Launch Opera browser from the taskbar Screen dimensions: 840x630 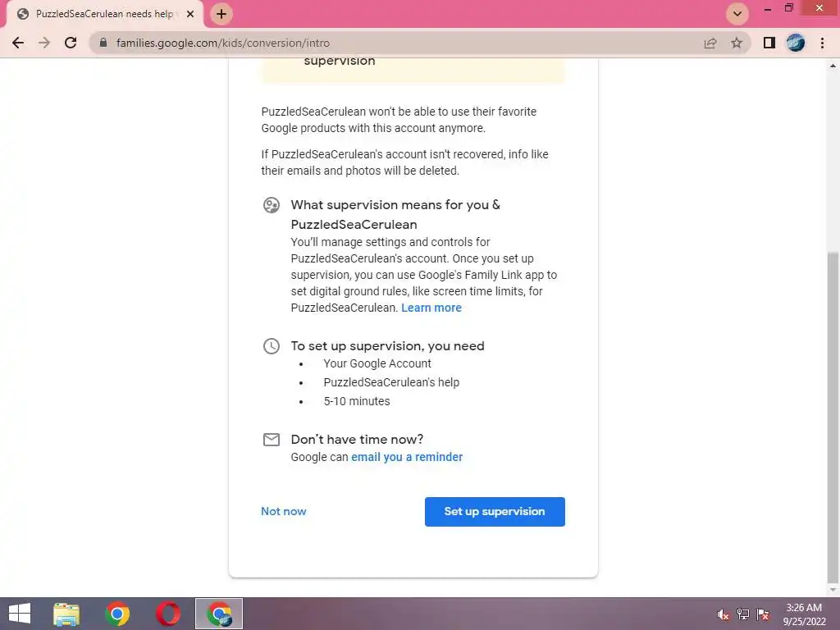(168, 614)
